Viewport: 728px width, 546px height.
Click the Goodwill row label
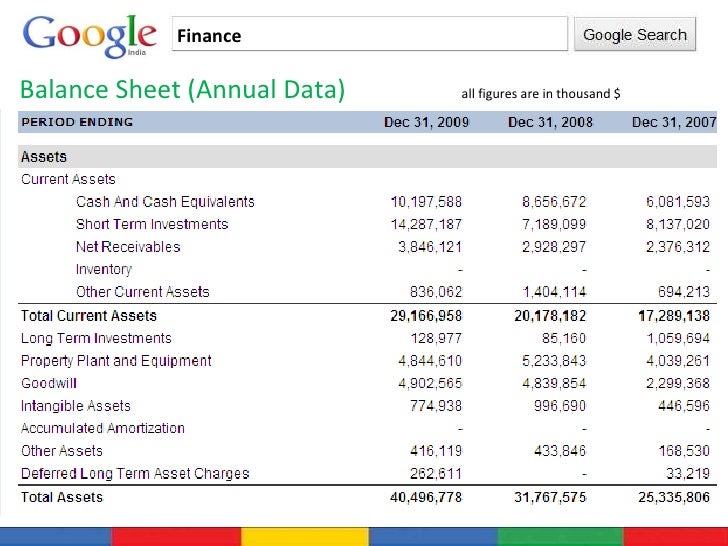[x=49, y=383]
